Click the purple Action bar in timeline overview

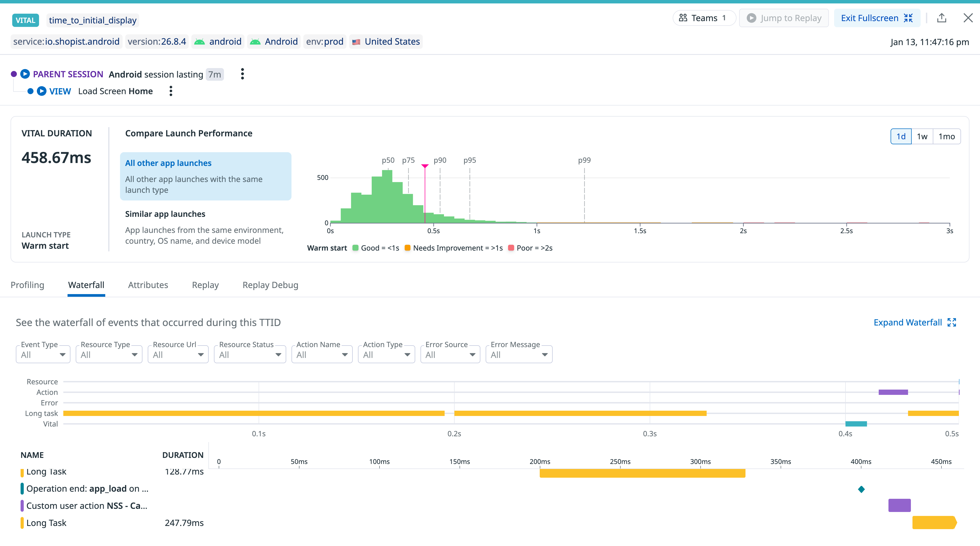pos(893,392)
